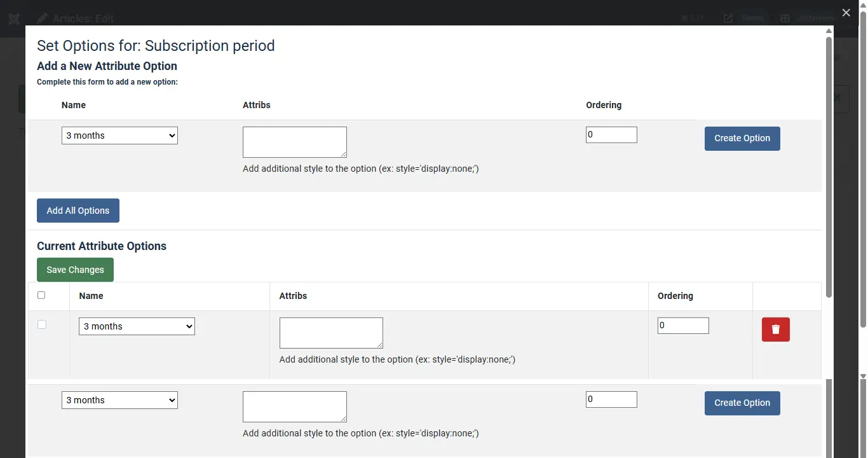The height and width of the screenshot is (458, 868).
Task: Click the Add All Options button
Action: (78, 211)
